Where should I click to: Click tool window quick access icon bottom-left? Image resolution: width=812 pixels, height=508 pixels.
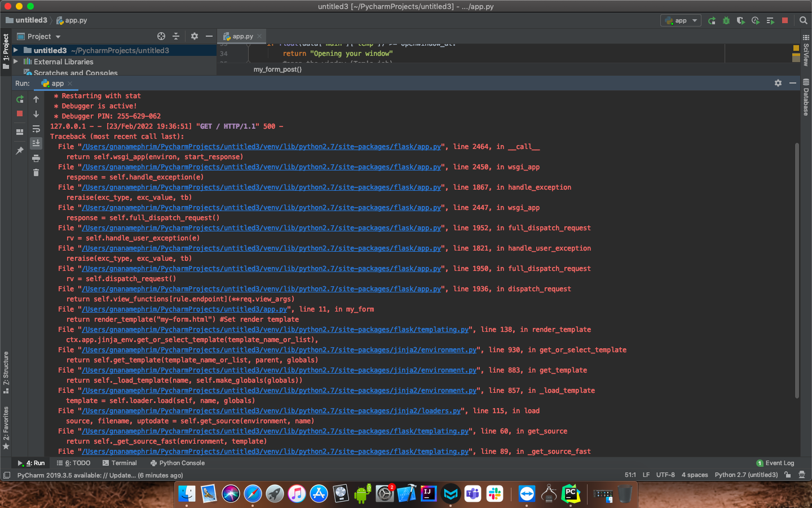[x=7, y=475]
